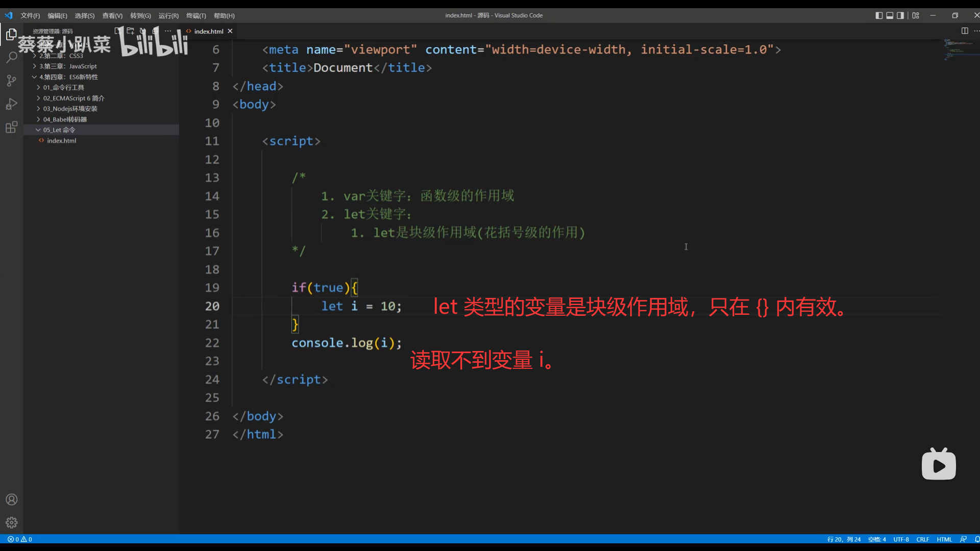Open Extensions view icon
This screenshot has width=980, height=551.
pyautogui.click(x=11, y=127)
